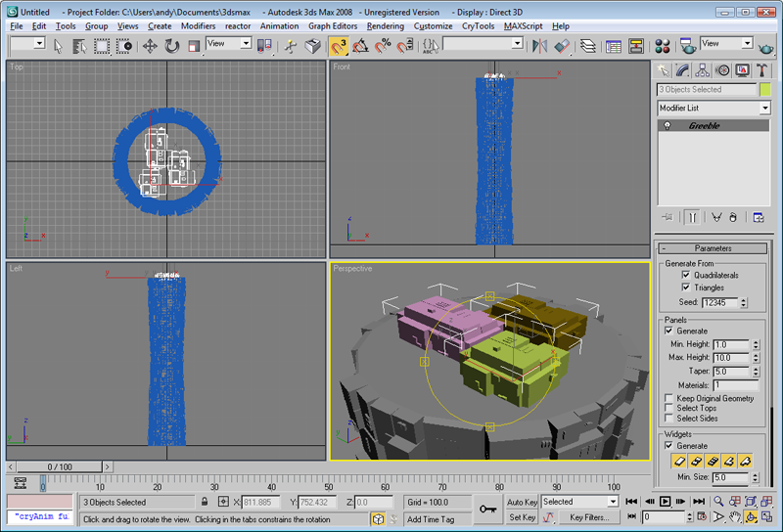The image size is (783, 532).
Task: Open the File menu
Action: (17, 26)
